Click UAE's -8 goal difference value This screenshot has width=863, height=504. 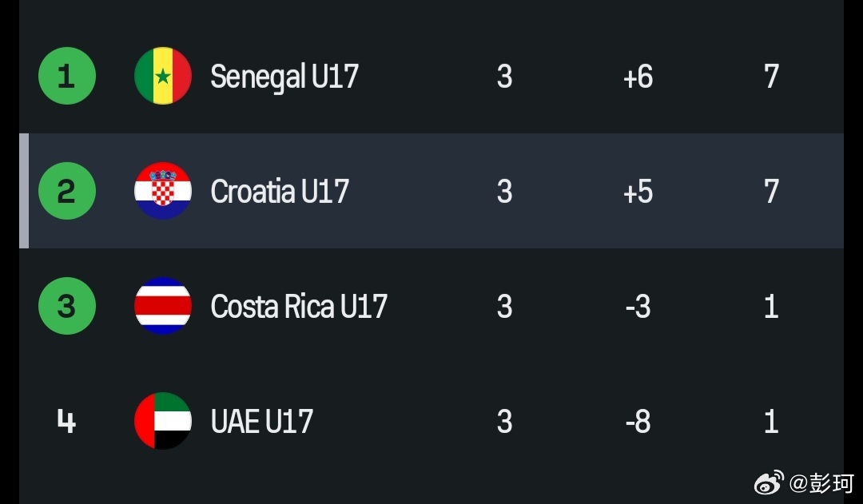(638, 422)
